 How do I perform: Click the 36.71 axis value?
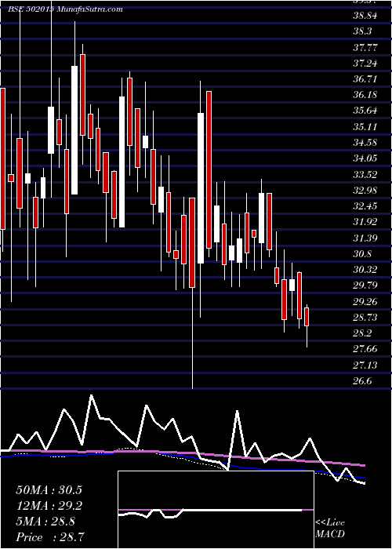(365, 79)
